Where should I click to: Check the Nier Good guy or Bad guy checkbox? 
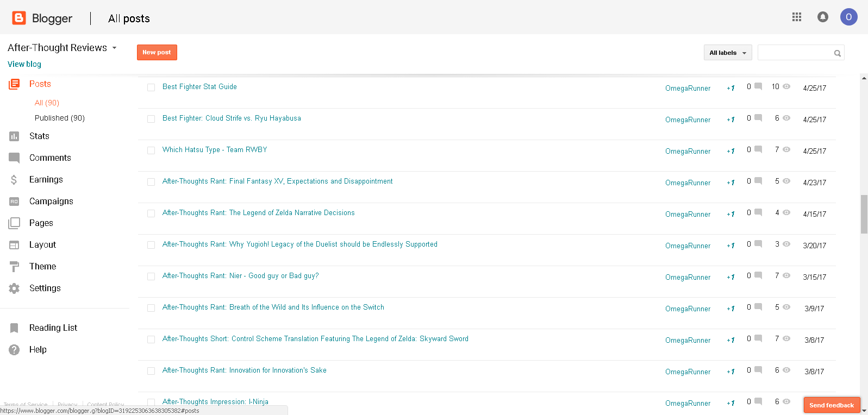tap(151, 276)
